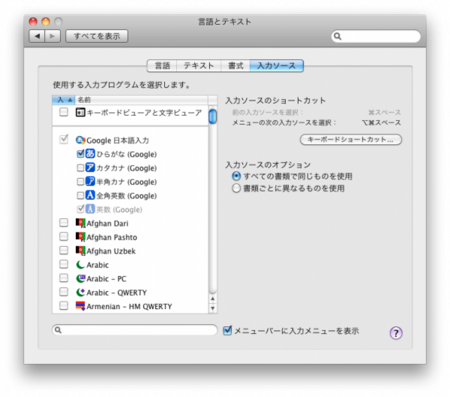The image size is (450, 397).
Task: Sort by the 名前 column header
Action: (141, 100)
